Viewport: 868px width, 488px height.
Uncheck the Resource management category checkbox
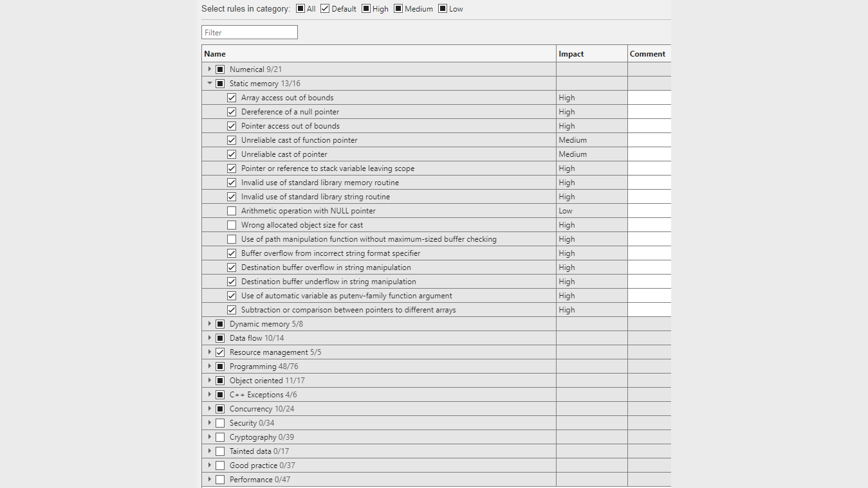[x=220, y=352]
